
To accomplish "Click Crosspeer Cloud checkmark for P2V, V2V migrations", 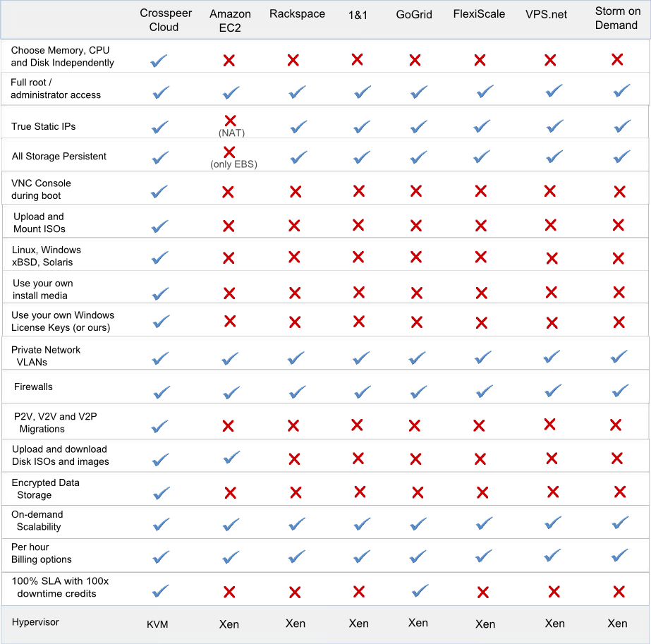I will 160,427.
